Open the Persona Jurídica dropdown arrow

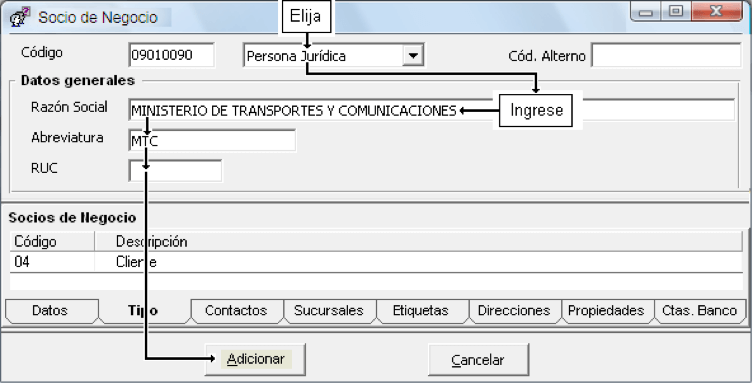coord(413,56)
